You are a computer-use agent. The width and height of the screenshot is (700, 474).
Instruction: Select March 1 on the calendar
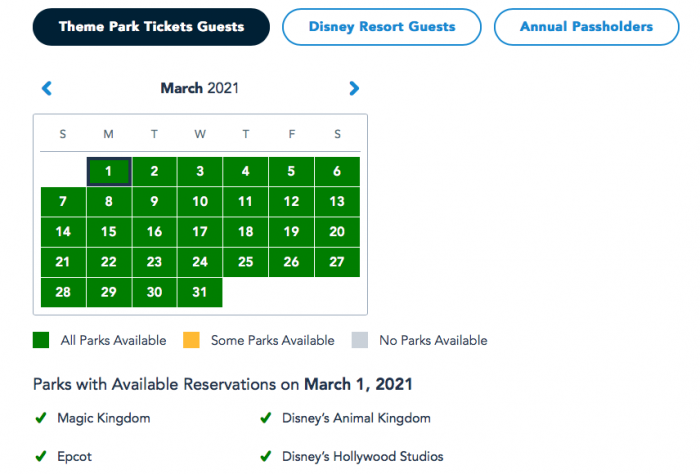(109, 171)
